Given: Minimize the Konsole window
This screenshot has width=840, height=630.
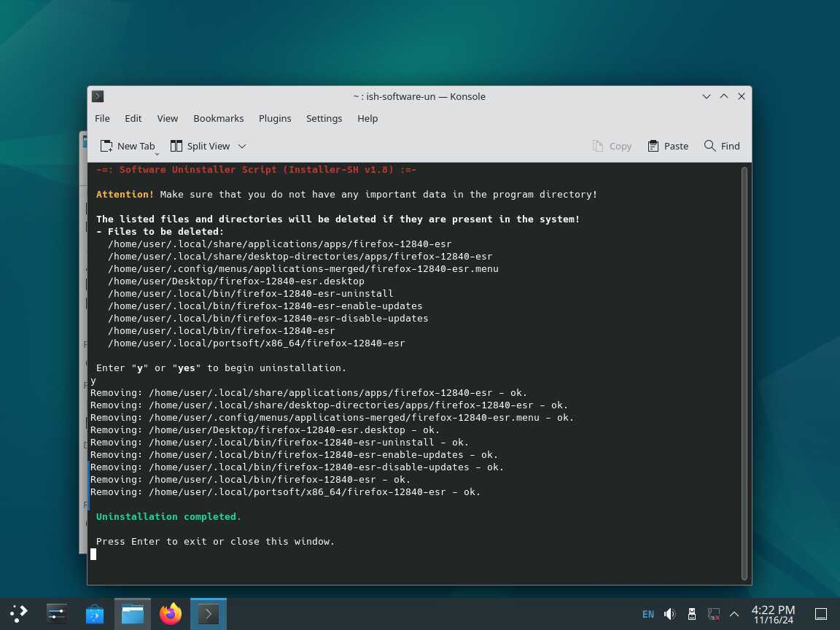Looking at the screenshot, I should 706,96.
